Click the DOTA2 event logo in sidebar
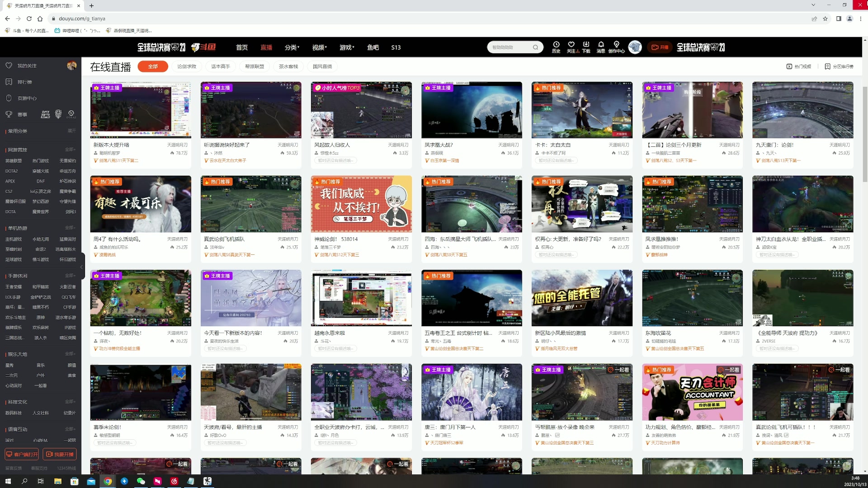868x488 pixels. point(71,114)
